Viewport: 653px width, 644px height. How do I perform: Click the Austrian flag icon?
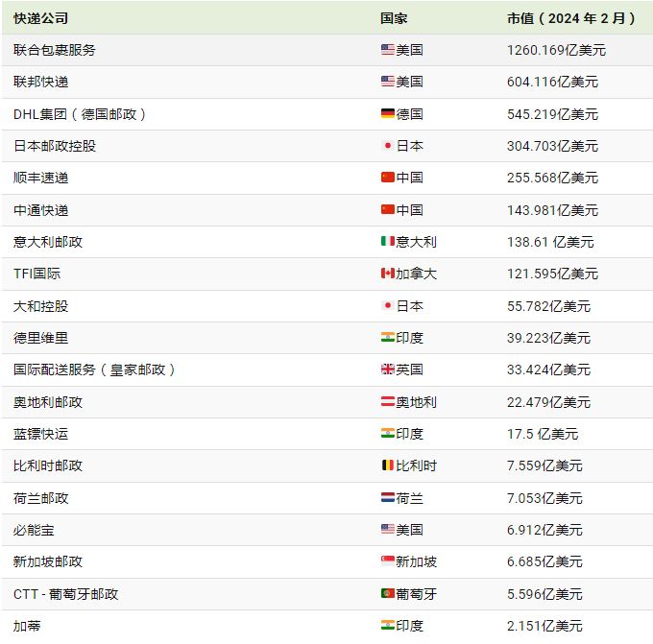point(388,401)
